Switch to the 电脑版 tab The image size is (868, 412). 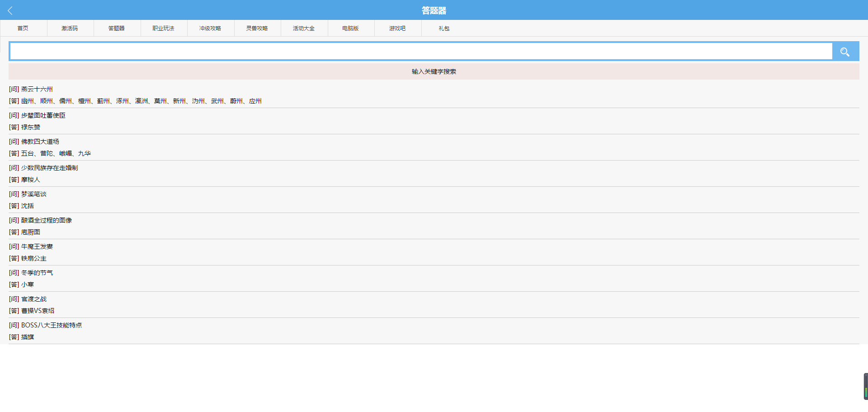pyautogui.click(x=350, y=28)
